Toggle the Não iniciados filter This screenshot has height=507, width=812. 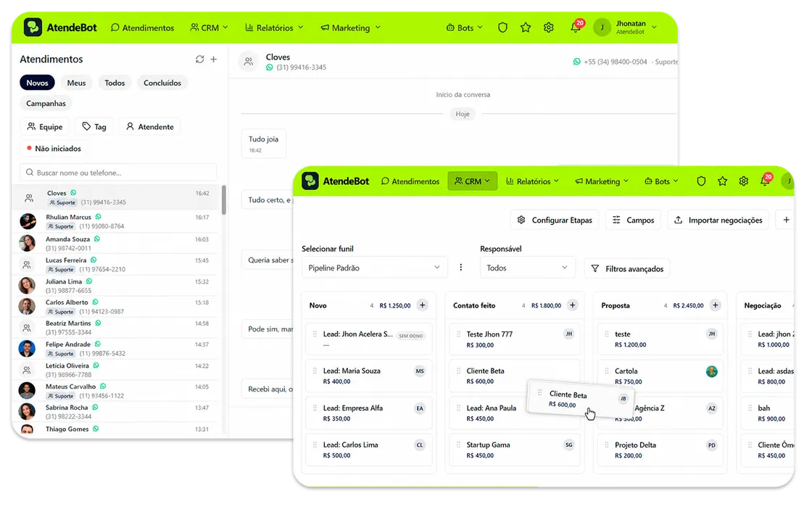coord(54,148)
